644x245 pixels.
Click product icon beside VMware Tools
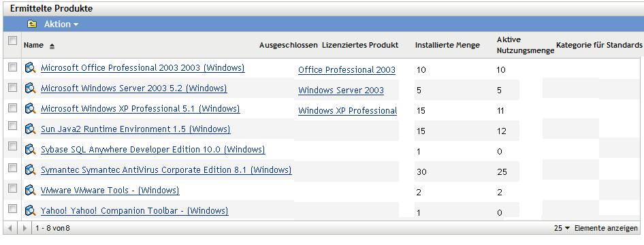31,190
